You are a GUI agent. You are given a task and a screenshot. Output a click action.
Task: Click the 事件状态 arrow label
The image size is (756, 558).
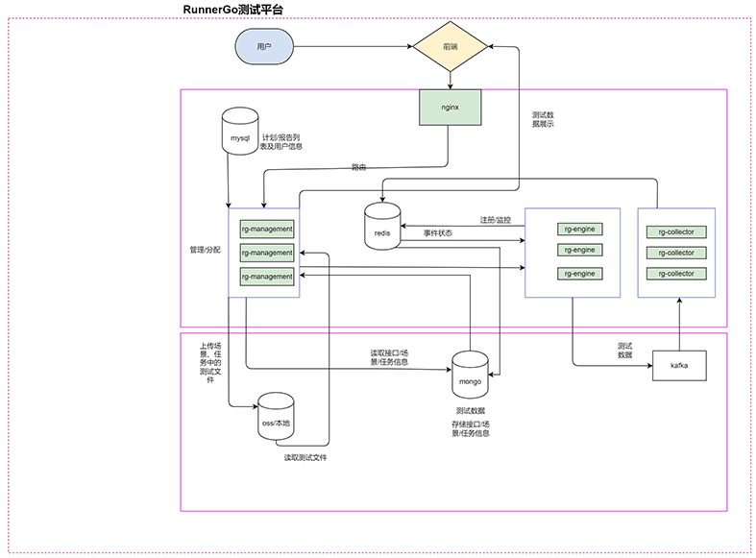(x=438, y=233)
